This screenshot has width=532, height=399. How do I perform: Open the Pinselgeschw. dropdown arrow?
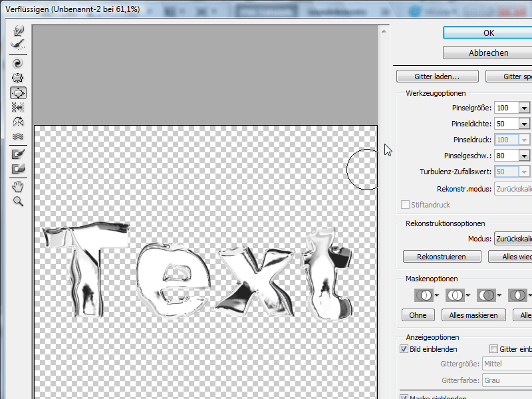click(x=524, y=156)
